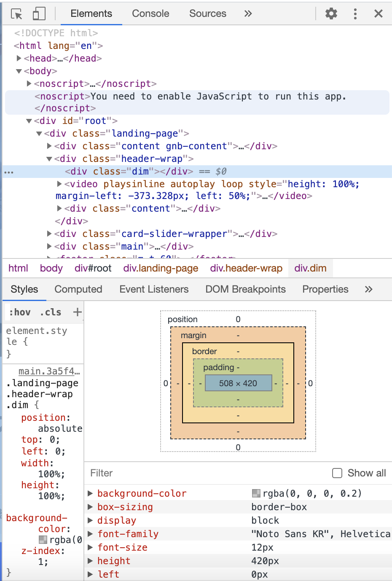Collapse the body element

click(x=19, y=71)
